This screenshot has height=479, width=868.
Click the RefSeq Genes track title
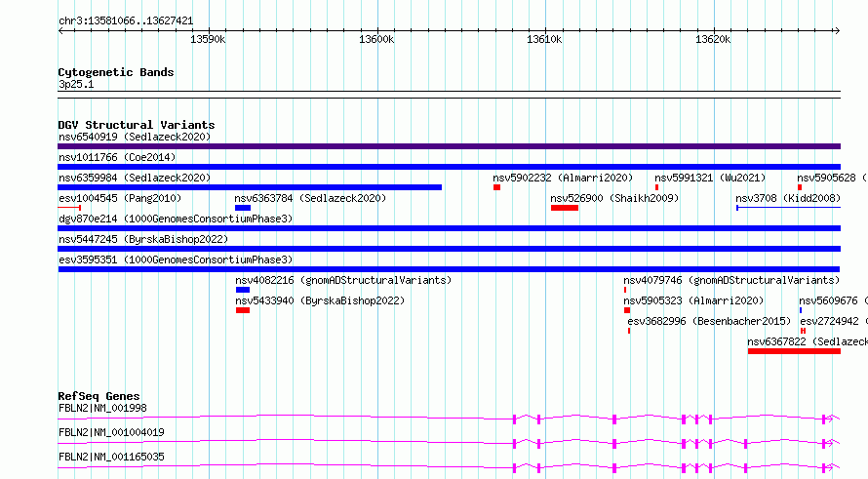(99, 396)
